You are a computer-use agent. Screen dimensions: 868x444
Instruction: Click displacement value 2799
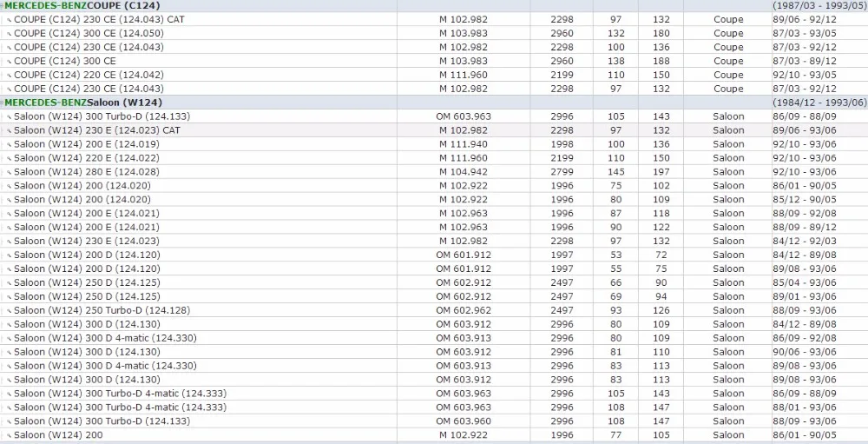(562, 172)
